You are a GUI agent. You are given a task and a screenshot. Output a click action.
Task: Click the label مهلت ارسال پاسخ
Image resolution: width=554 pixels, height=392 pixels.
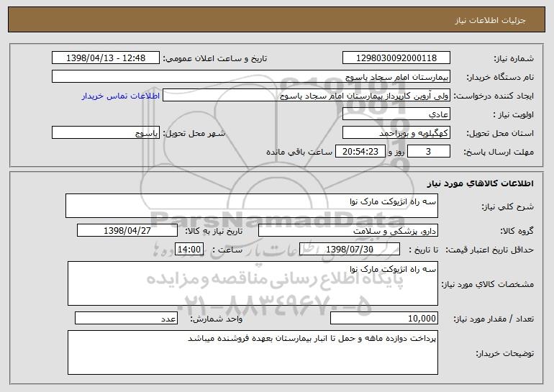[499, 152]
